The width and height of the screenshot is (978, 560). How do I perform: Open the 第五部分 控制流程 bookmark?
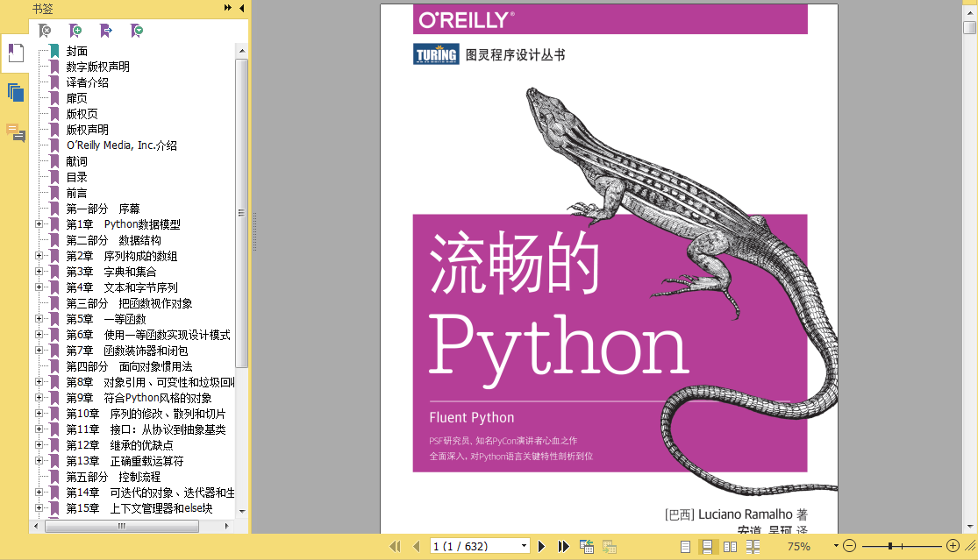click(113, 477)
